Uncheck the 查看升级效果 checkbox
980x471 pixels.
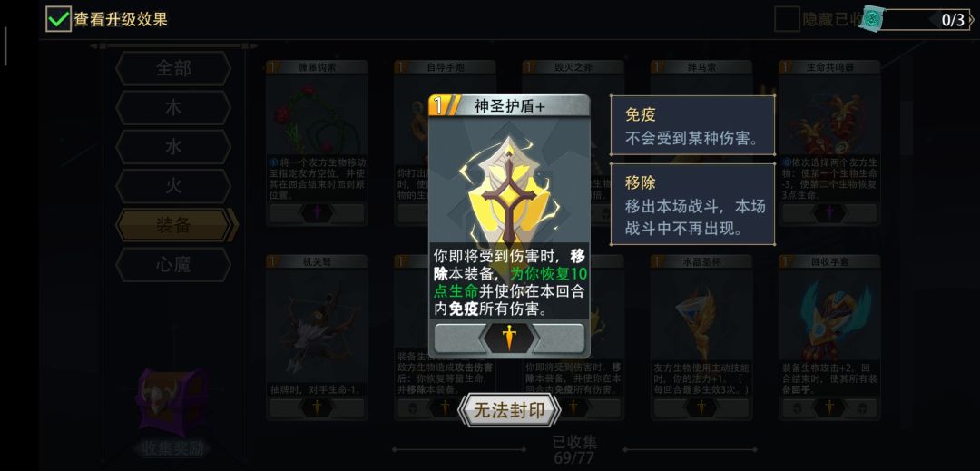point(58,19)
